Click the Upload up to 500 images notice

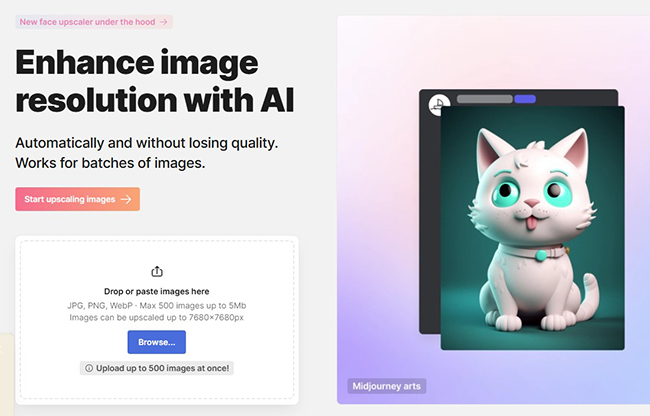tap(157, 368)
